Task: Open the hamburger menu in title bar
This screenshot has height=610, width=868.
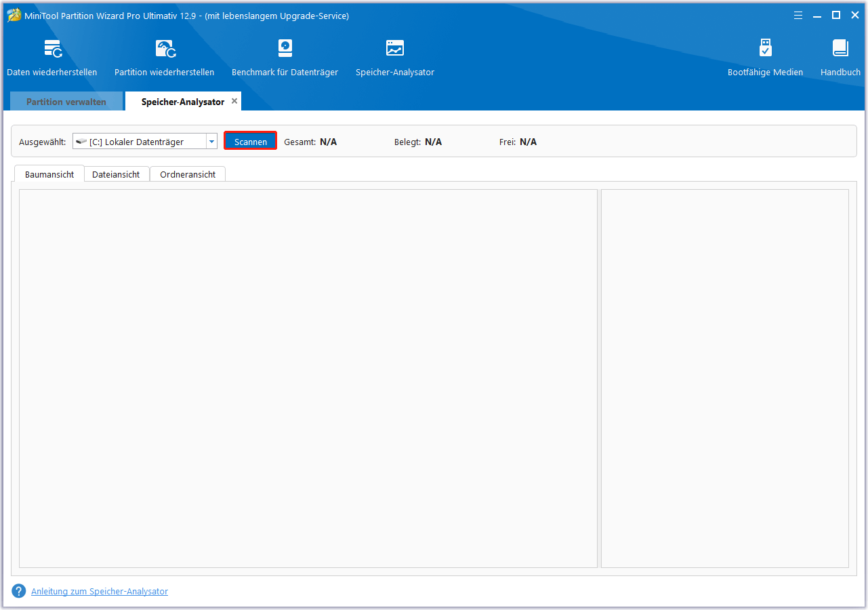Action: (798, 15)
